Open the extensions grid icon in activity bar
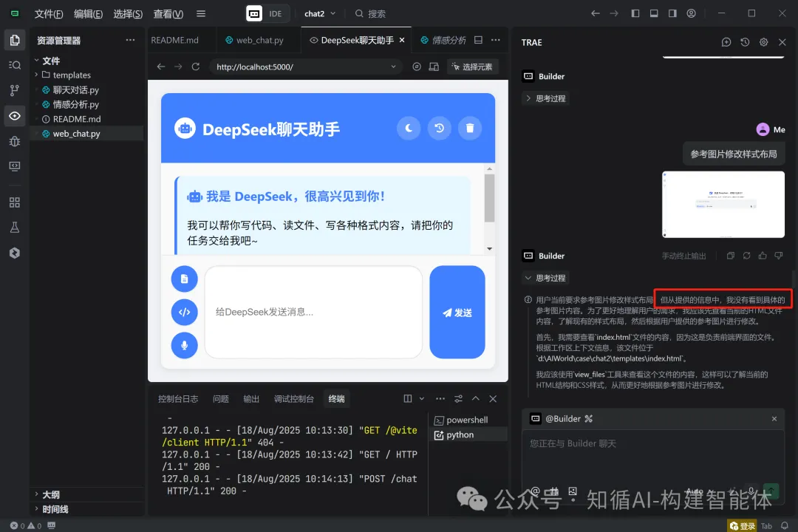Viewport: 798px width, 532px height. click(x=15, y=202)
